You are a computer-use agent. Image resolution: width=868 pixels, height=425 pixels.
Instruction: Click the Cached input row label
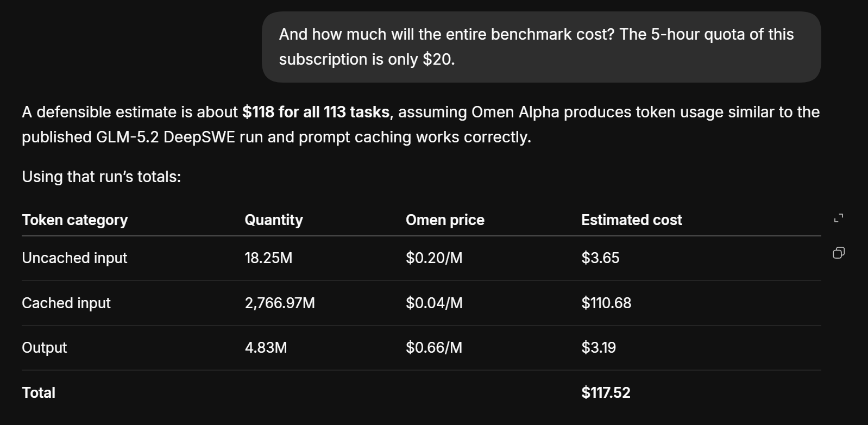pyautogui.click(x=66, y=303)
